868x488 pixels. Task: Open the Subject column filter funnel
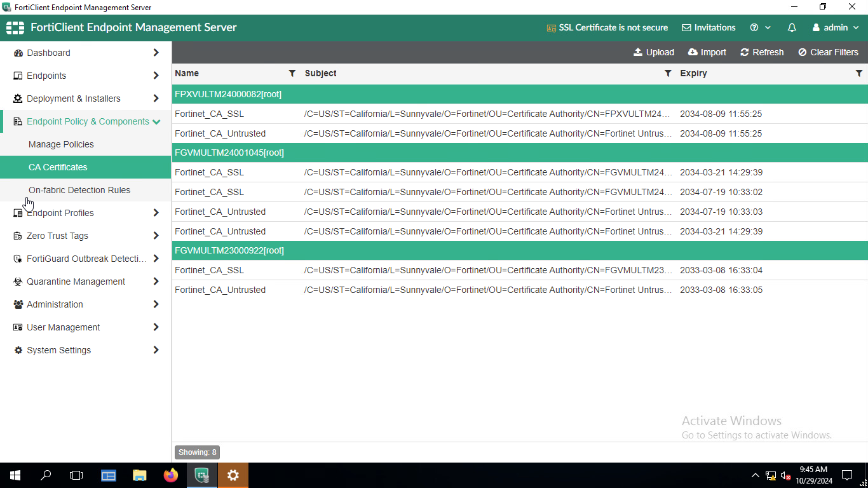coord(668,73)
